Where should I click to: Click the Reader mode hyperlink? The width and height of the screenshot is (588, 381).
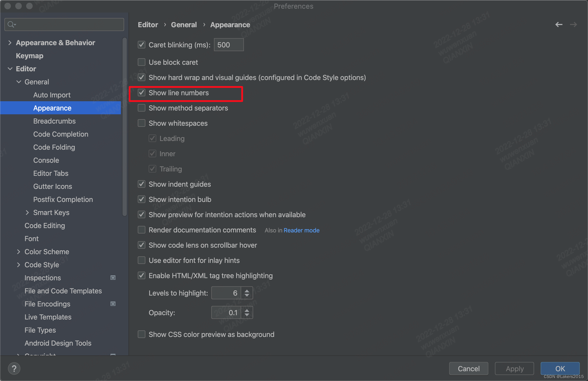point(302,230)
